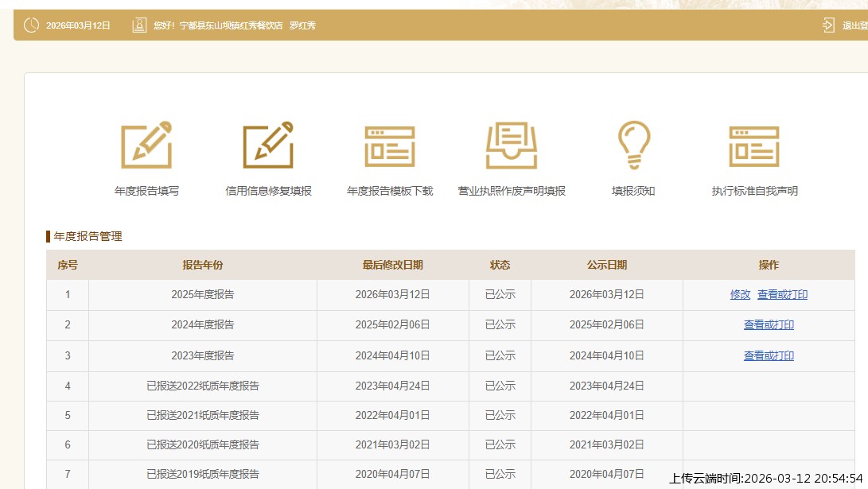This screenshot has width=868, height=489.
Task: Click the 填报须知 lightbulb icon
Action: [633, 146]
